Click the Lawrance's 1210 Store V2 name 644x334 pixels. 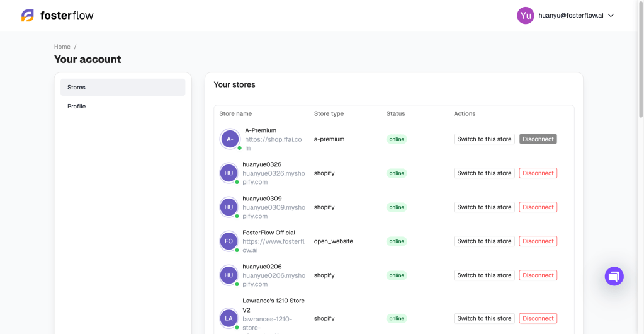(274, 305)
